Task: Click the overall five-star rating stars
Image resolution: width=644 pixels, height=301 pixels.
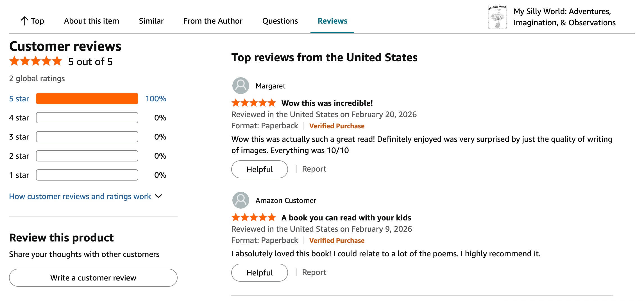Action: [x=36, y=61]
